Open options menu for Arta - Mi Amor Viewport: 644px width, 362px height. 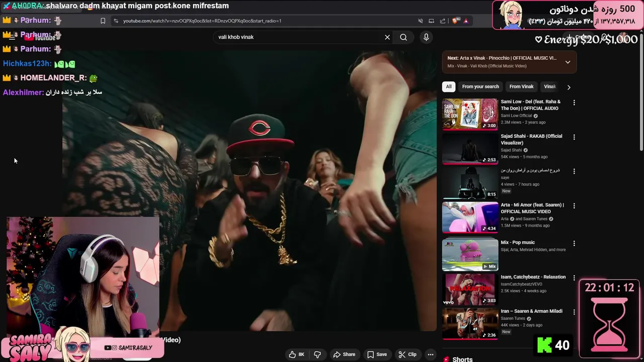pyautogui.click(x=574, y=206)
